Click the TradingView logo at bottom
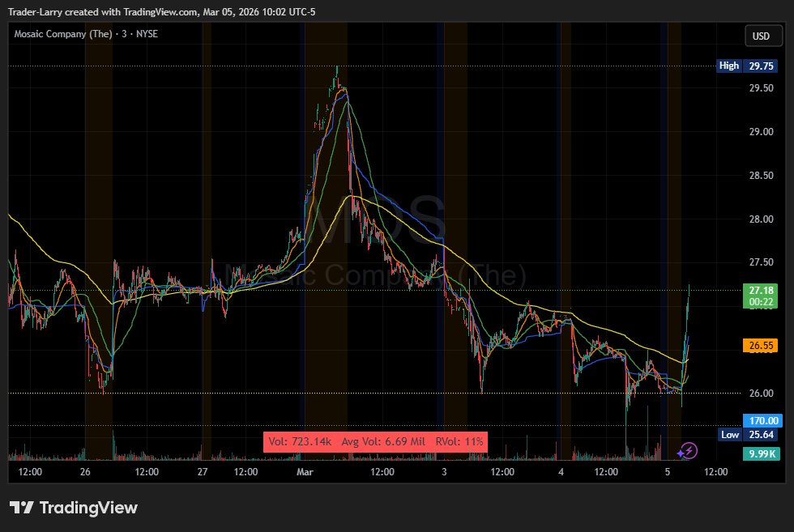Image resolution: width=794 pixels, height=532 pixels. click(74, 508)
